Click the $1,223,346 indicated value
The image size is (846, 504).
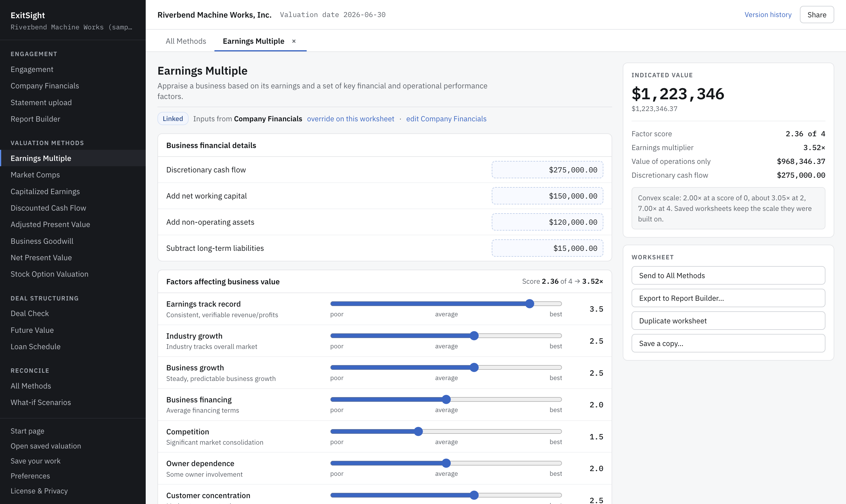[678, 93]
